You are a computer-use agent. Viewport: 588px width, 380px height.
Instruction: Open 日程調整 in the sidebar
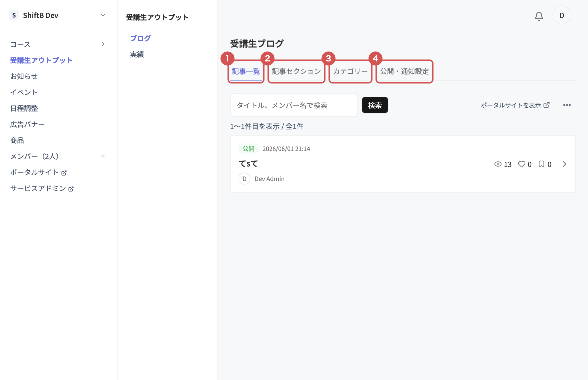24,108
